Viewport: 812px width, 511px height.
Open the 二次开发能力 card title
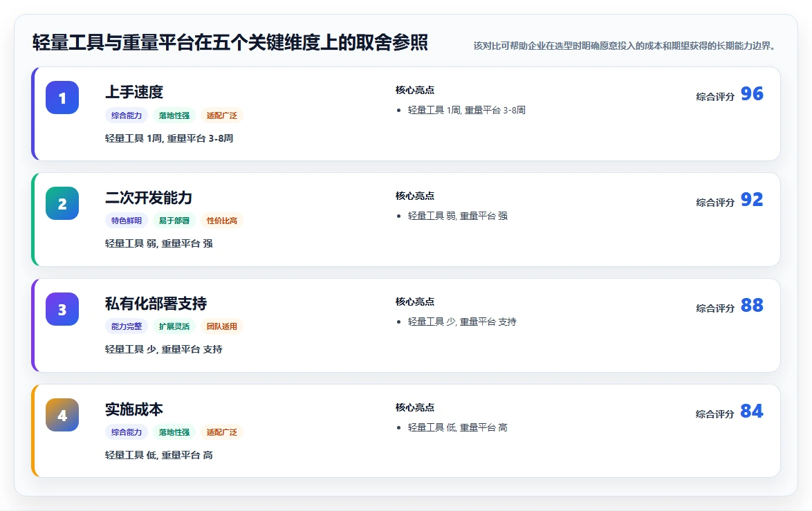[x=149, y=198]
